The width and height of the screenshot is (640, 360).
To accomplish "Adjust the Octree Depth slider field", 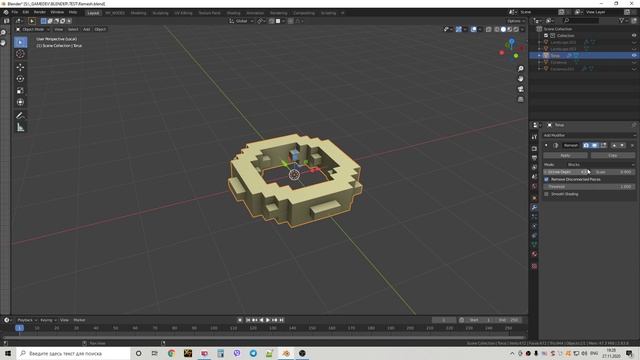I will pyautogui.click(x=566, y=172).
